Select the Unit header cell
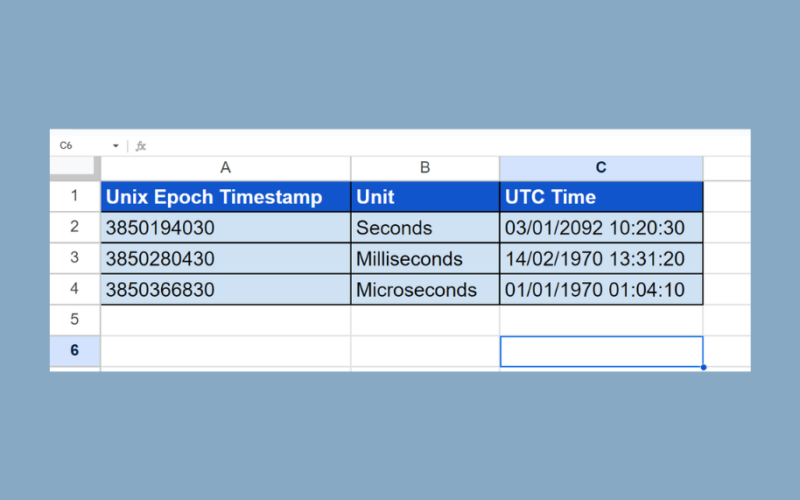The height and width of the screenshot is (500, 800). pyautogui.click(x=425, y=197)
